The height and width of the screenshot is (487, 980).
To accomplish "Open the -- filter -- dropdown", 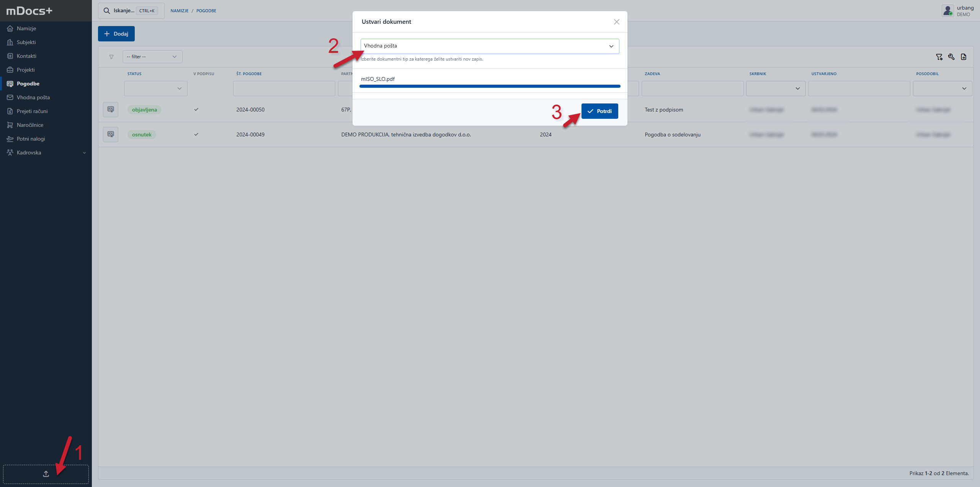I will pos(152,57).
